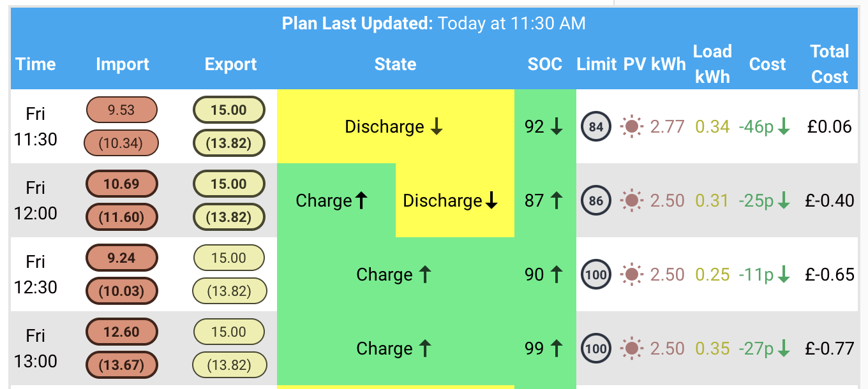Select the limit 100 gauge at 12:30
This screenshot has width=868, height=389.
(x=596, y=274)
